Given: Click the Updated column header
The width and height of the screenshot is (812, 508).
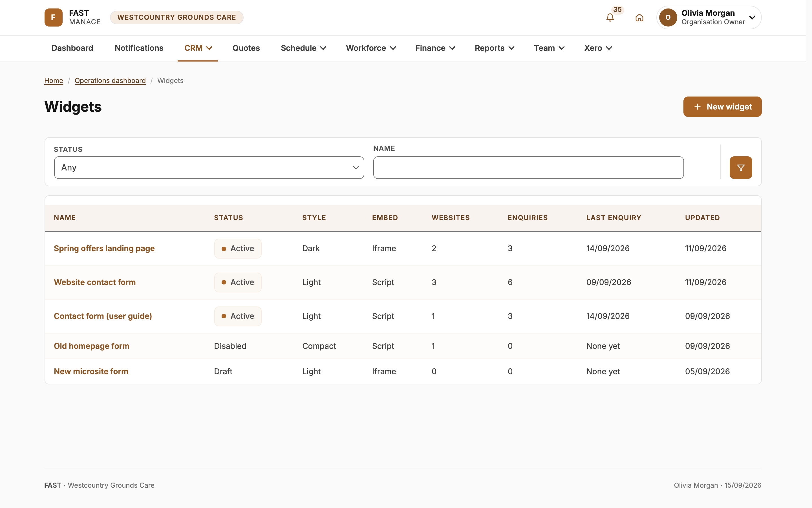Looking at the screenshot, I should (x=702, y=218).
